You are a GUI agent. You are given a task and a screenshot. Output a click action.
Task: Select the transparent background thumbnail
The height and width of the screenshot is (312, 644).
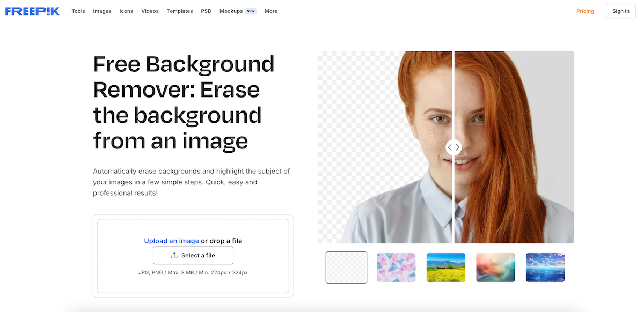346,267
